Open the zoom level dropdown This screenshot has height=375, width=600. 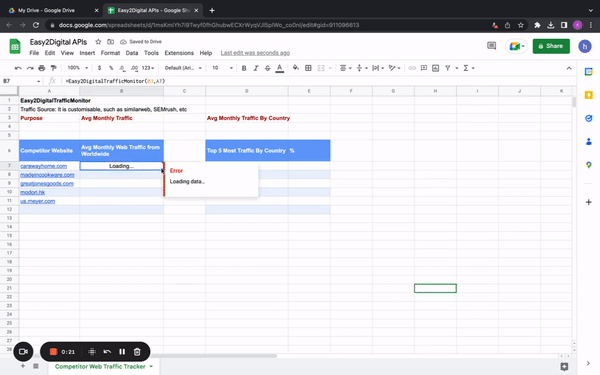click(x=78, y=68)
